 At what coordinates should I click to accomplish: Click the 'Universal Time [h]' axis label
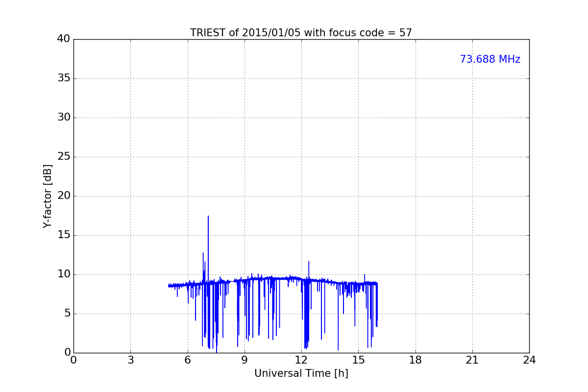301,373
